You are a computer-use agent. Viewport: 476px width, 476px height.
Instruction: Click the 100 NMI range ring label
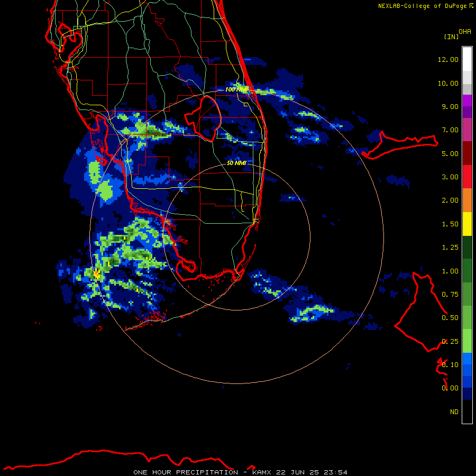[236, 89]
